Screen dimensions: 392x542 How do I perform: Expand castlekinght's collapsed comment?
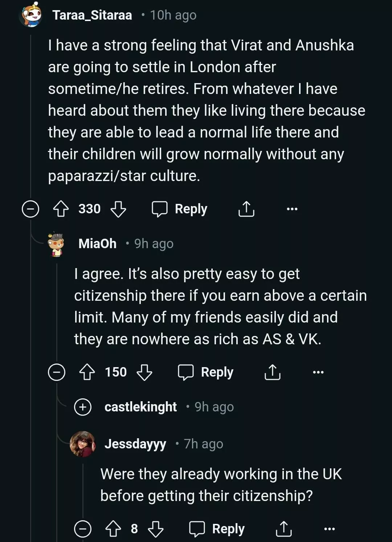(83, 407)
